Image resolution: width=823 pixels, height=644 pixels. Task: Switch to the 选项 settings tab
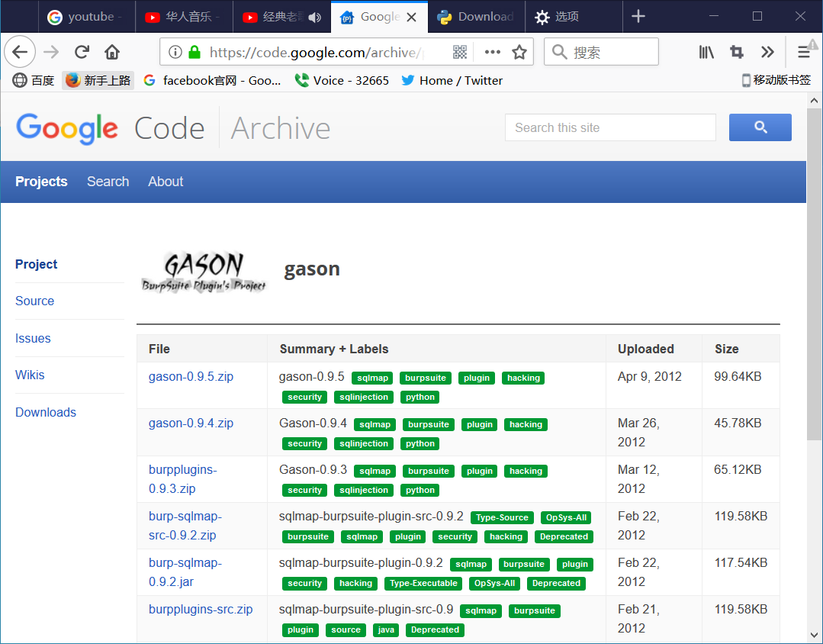[574, 17]
